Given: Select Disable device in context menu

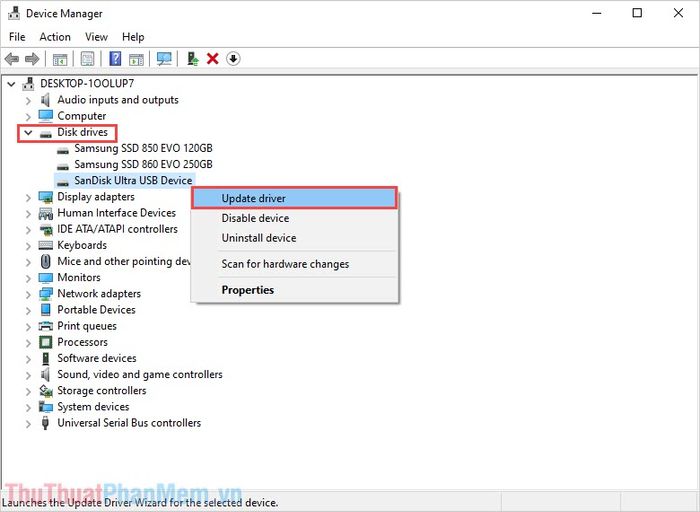Looking at the screenshot, I should tap(255, 218).
